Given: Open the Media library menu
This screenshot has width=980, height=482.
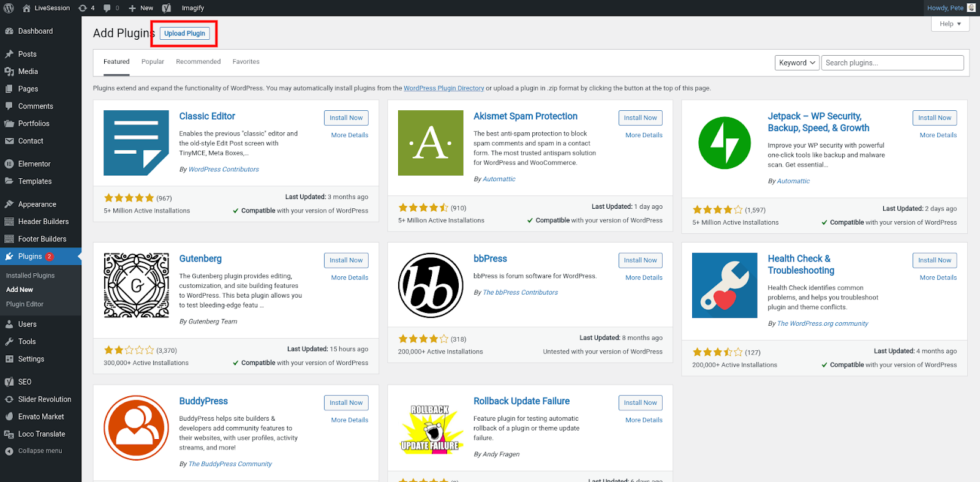Looking at the screenshot, I should [x=28, y=72].
